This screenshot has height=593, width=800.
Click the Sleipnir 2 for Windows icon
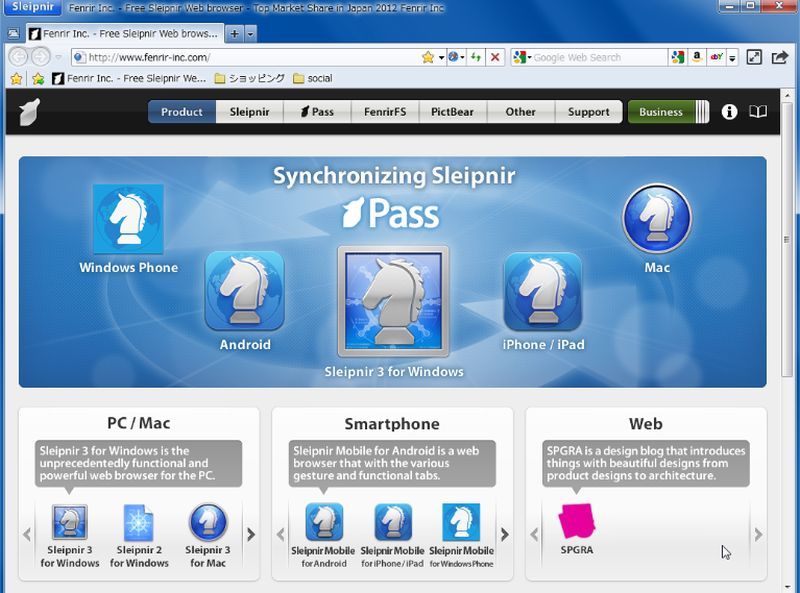137,522
